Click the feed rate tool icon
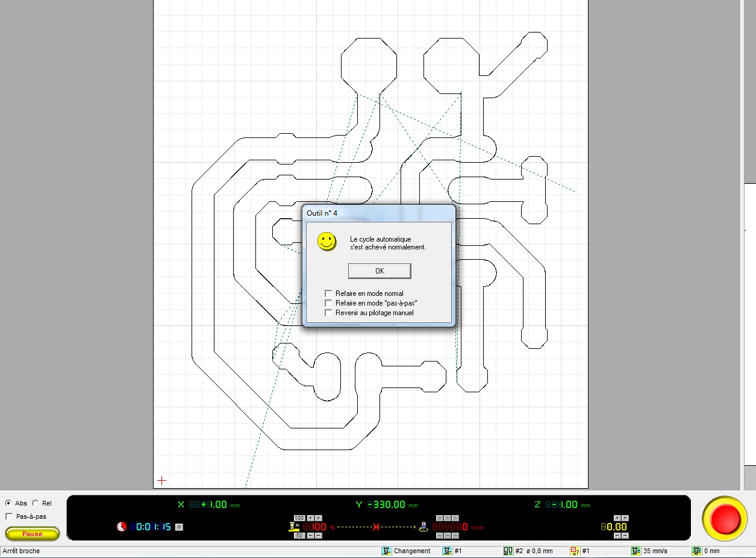 point(294,527)
